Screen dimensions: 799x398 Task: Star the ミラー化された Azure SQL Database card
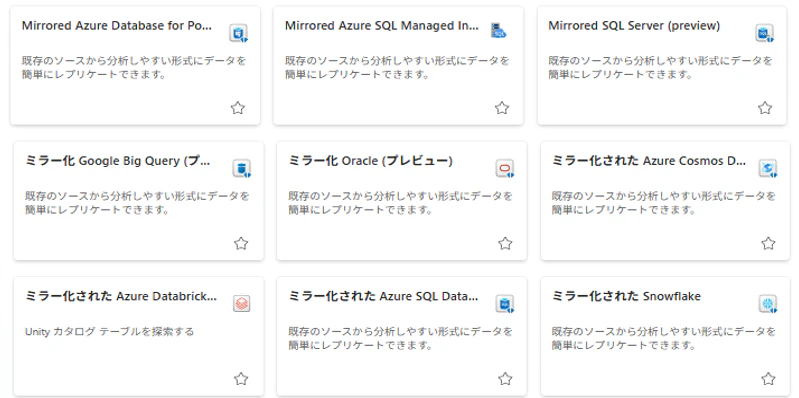click(505, 379)
